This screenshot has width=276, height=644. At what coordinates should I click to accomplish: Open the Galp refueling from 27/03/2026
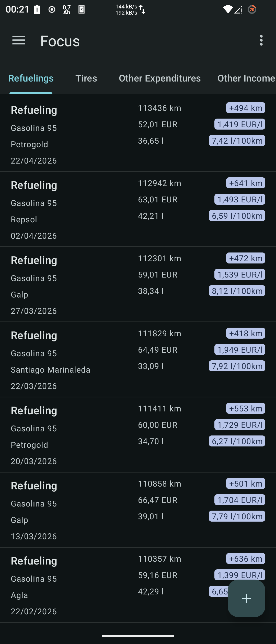point(138,284)
